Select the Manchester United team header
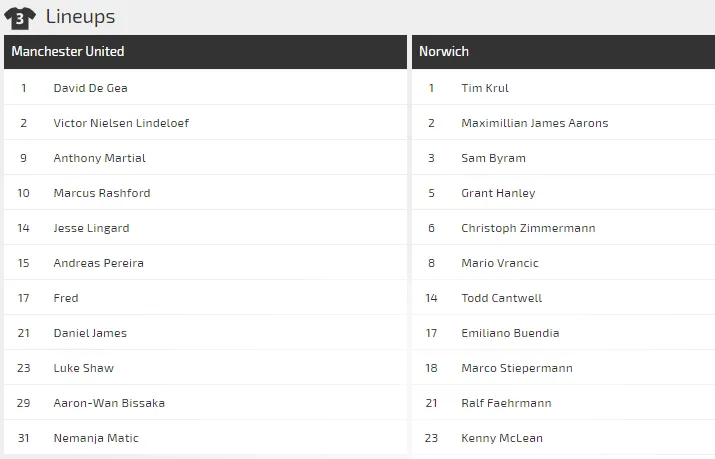Viewport: 715px width, 459px height. [68, 52]
